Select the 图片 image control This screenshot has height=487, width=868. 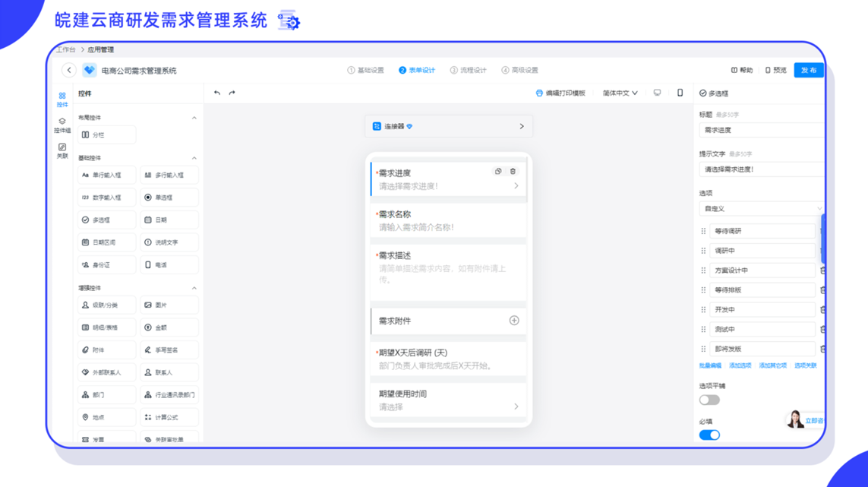click(169, 304)
